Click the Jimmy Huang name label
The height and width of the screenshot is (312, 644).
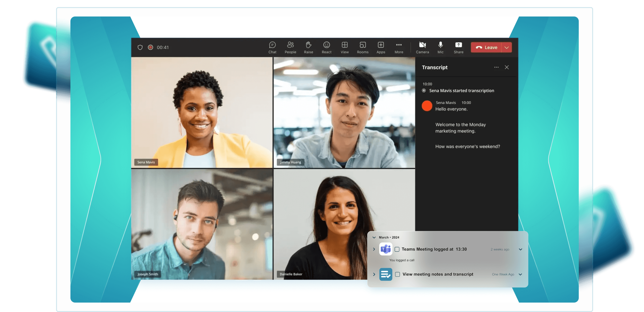tap(290, 162)
